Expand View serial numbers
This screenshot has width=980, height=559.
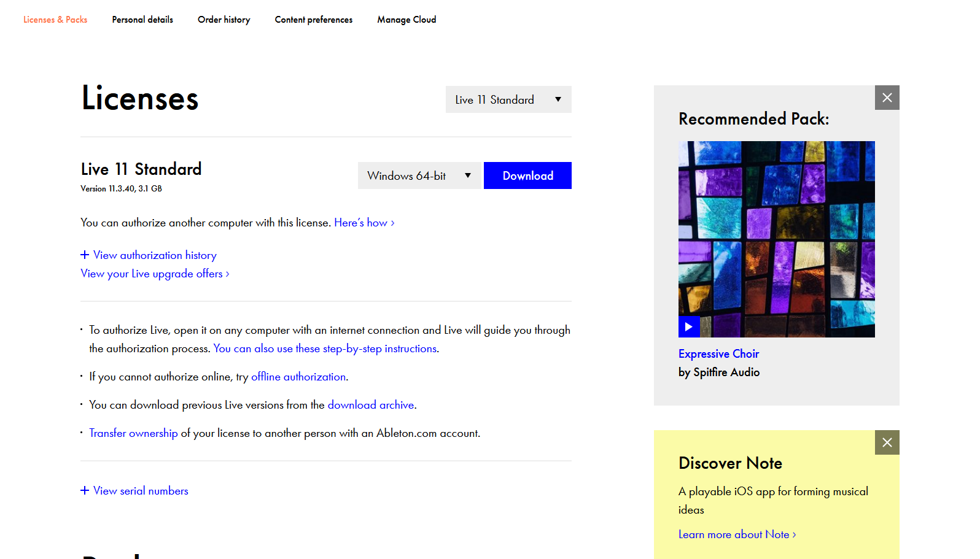[x=134, y=491]
